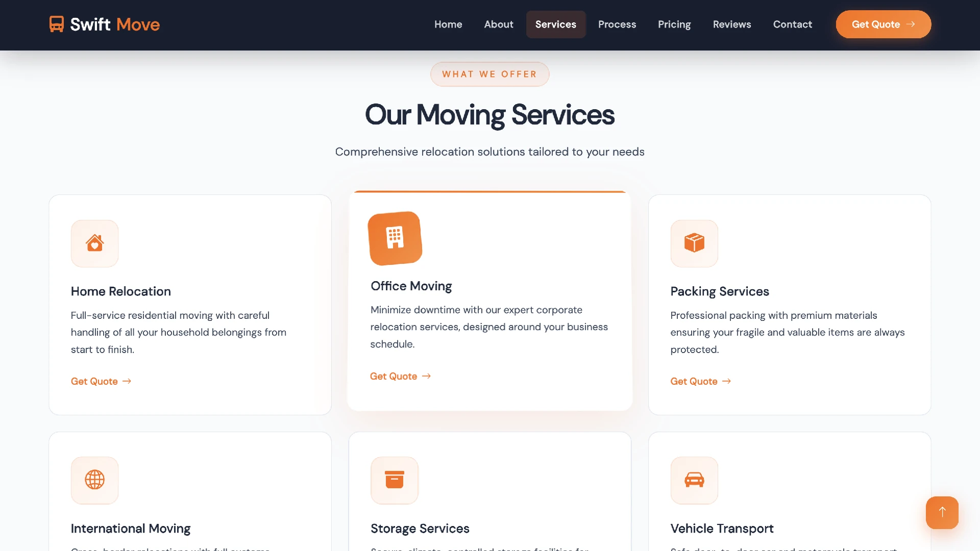Click the Storage Services archive box icon
This screenshot has height=551, width=980.
click(395, 480)
